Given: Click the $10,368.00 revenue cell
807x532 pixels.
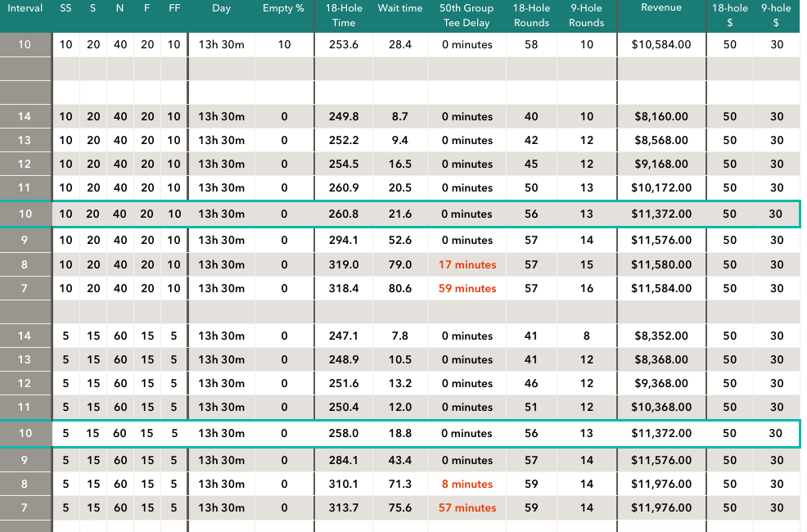Looking at the screenshot, I should click(660, 407).
